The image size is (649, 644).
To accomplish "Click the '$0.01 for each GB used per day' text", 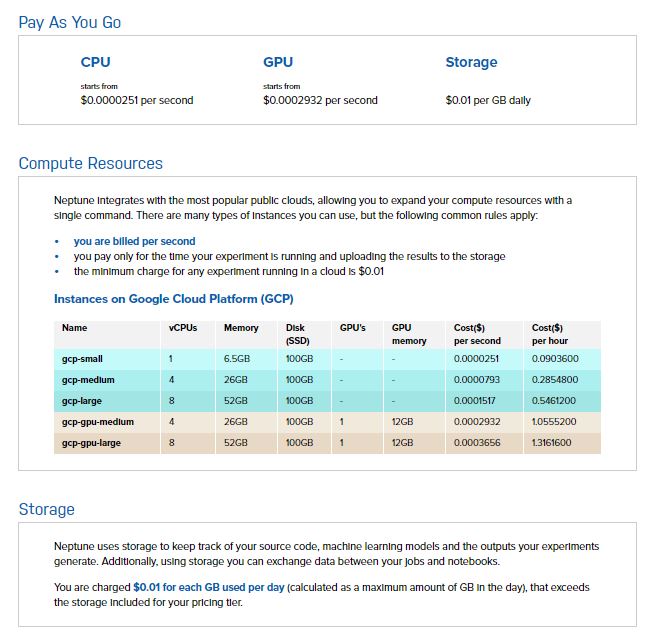I will click(x=208, y=588).
